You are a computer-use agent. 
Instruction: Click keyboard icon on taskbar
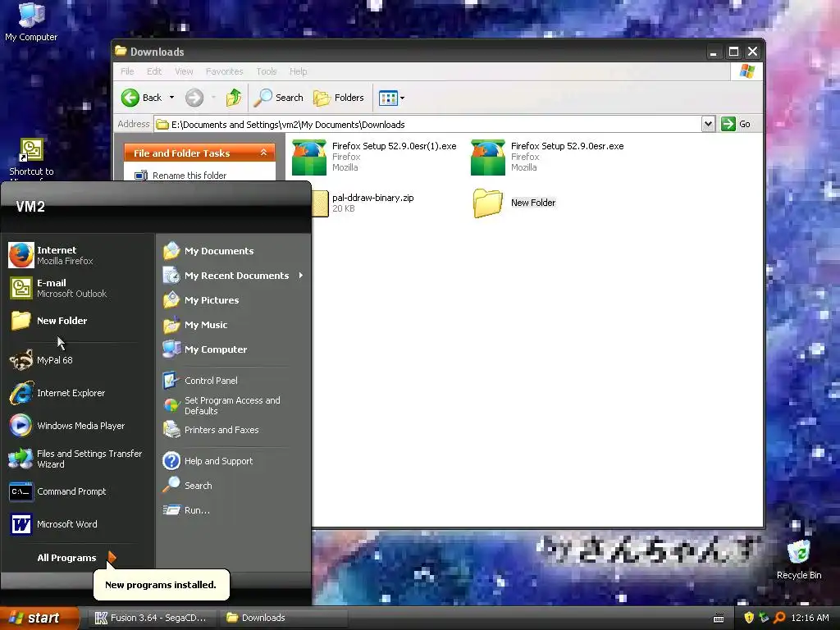(719, 619)
